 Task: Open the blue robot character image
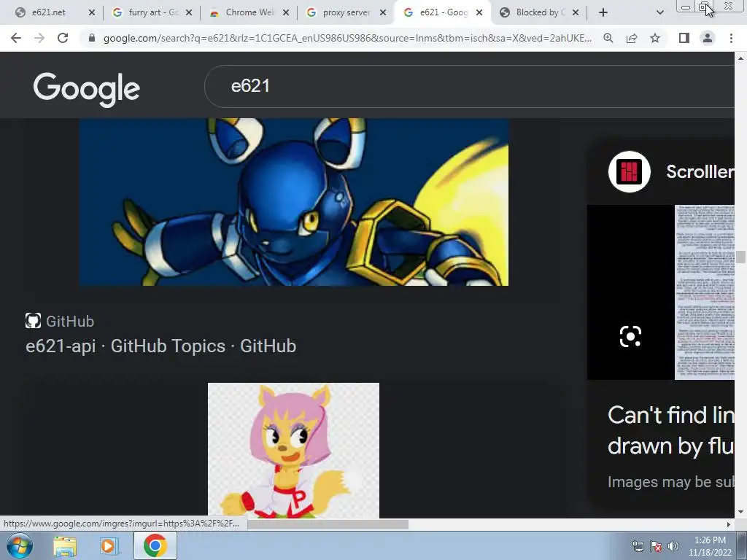[x=294, y=202]
